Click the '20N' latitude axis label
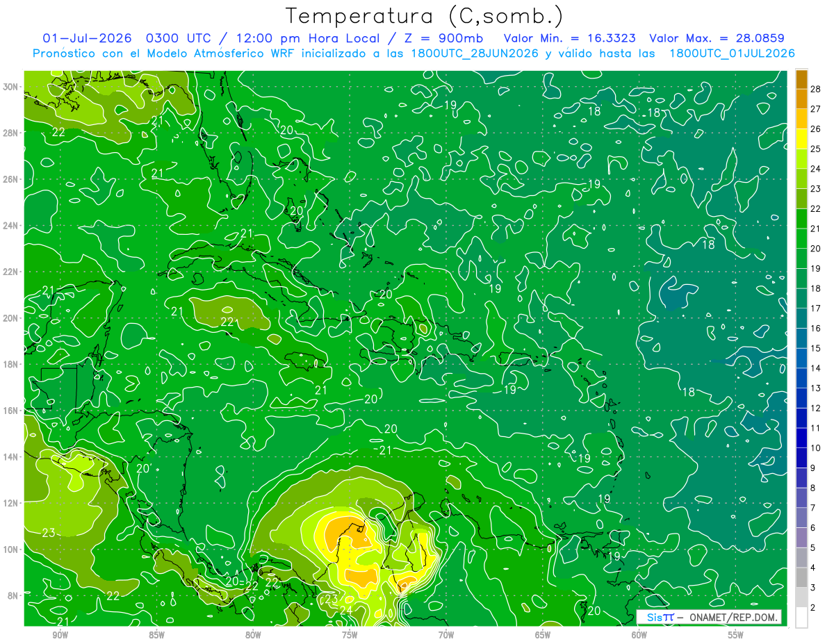 (x=12, y=318)
